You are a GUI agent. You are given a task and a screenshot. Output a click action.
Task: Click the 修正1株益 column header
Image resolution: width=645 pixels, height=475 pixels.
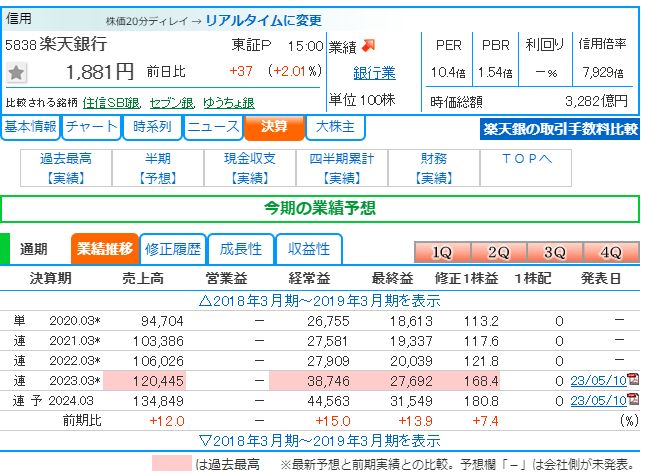(x=466, y=278)
